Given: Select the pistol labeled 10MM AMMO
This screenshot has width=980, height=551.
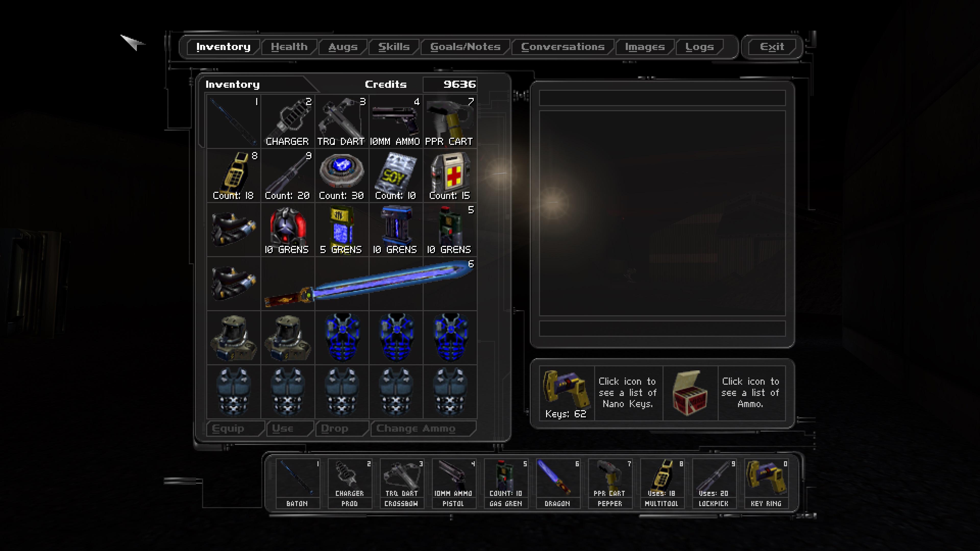Looking at the screenshot, I should [396, 121].
